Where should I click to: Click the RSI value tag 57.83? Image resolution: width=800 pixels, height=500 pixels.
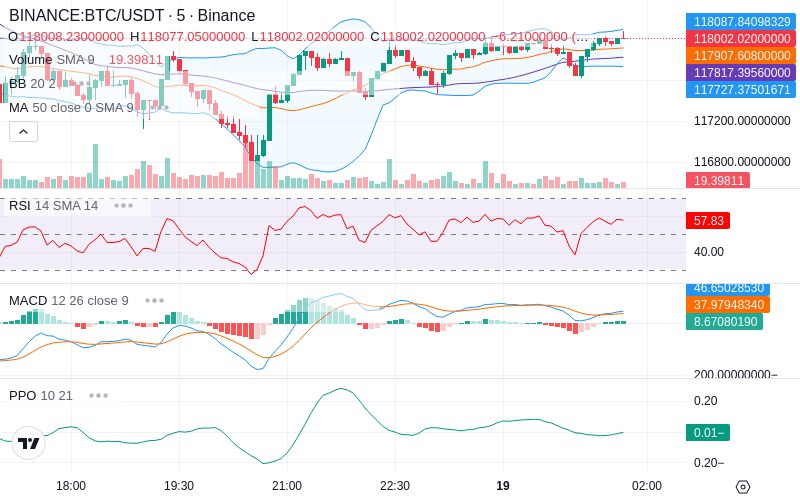[708, 220]
